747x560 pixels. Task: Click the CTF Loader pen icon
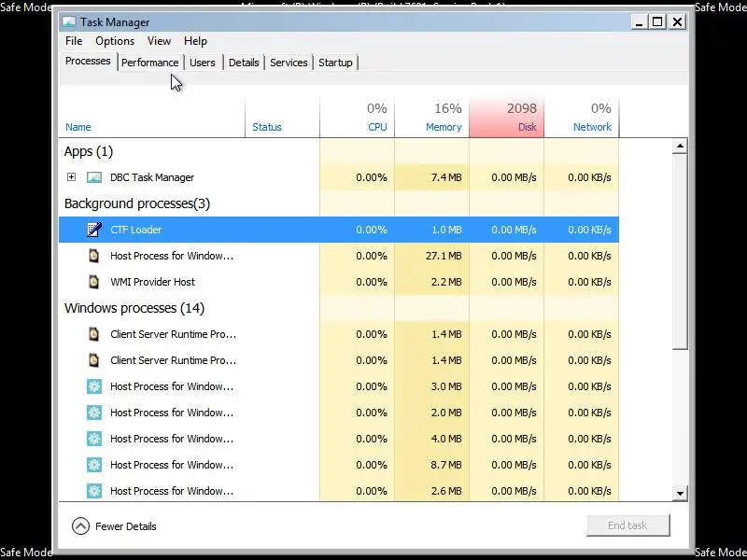coord(94,230)
